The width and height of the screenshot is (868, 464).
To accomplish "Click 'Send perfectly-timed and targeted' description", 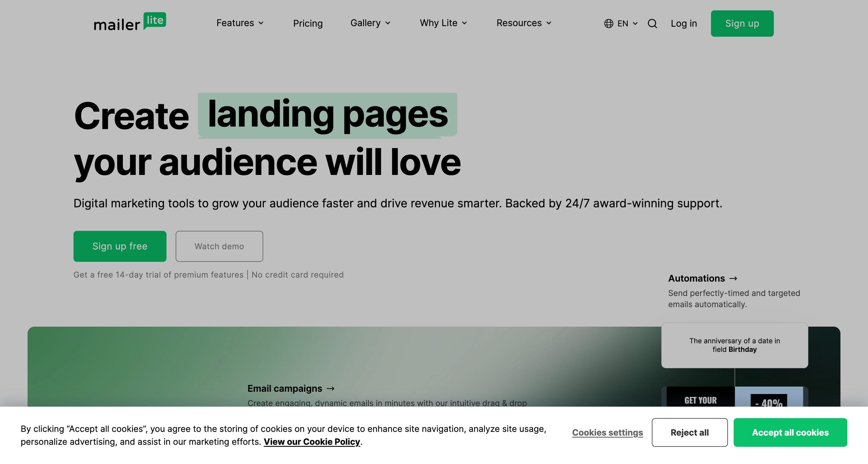I will [x=734, y=299].
